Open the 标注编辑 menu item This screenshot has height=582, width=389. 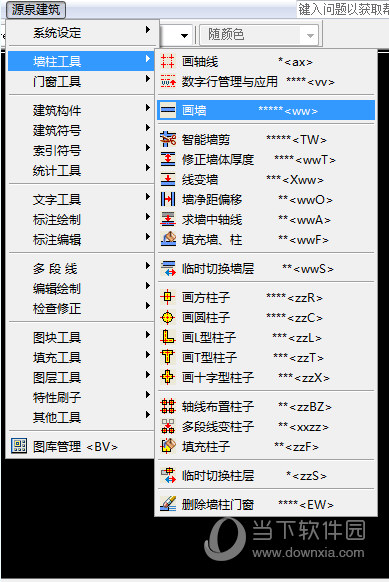click(81, 240)
